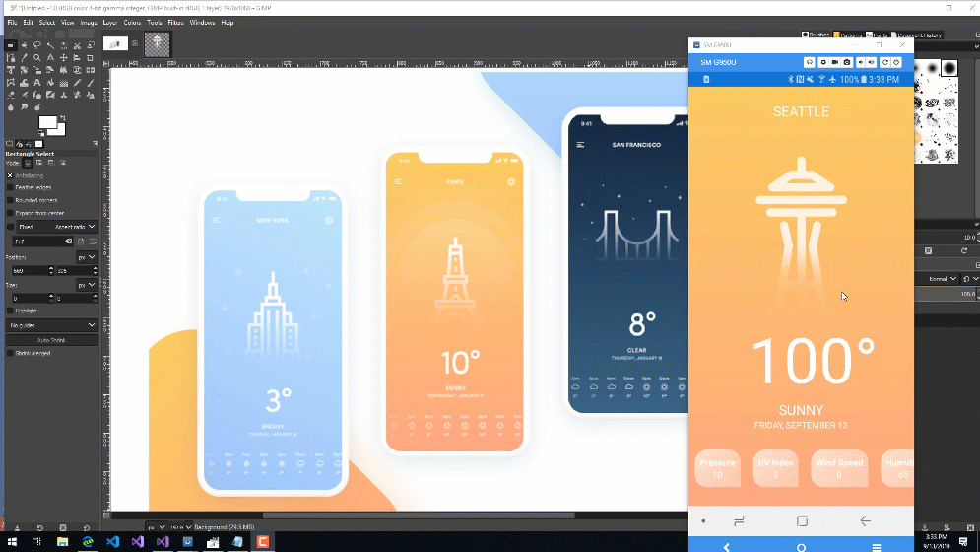This screenshot has width=980, height=552.
Task: Enable the Highlight checkbox
Action: point(10,310)
